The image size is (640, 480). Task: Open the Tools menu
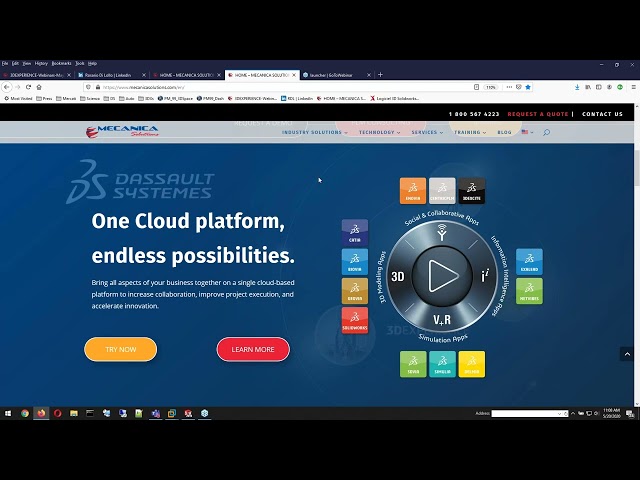(80, 63)
